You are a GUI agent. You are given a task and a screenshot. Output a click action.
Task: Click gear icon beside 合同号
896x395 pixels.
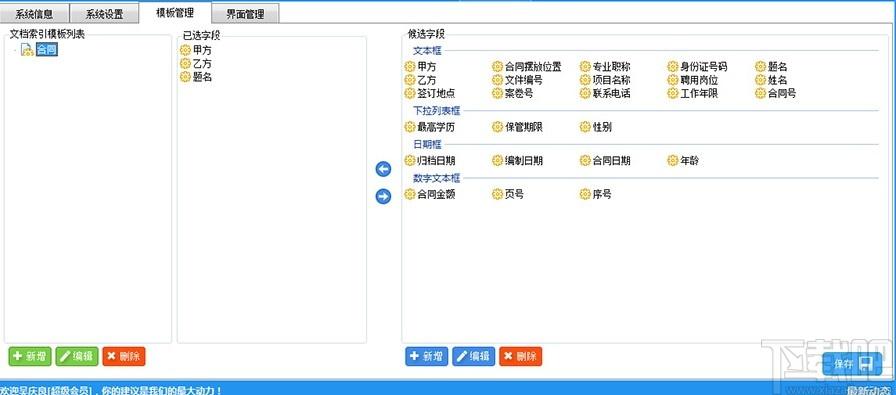tap(760, 93)
